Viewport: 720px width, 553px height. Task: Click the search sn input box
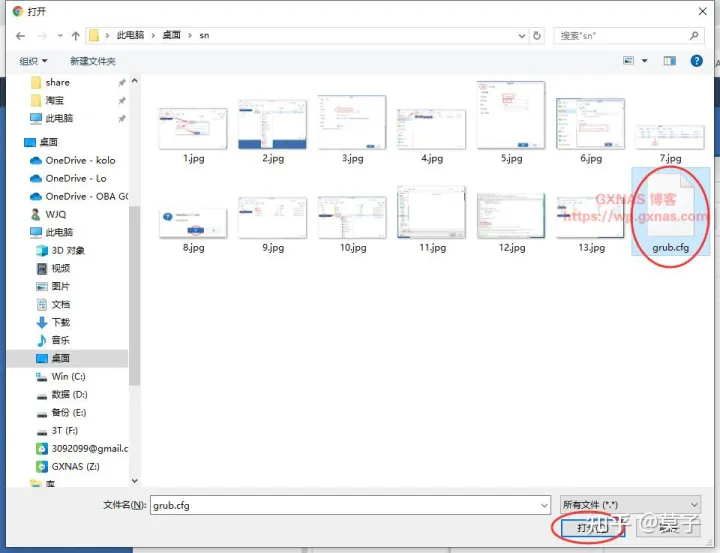click(620, 36)
